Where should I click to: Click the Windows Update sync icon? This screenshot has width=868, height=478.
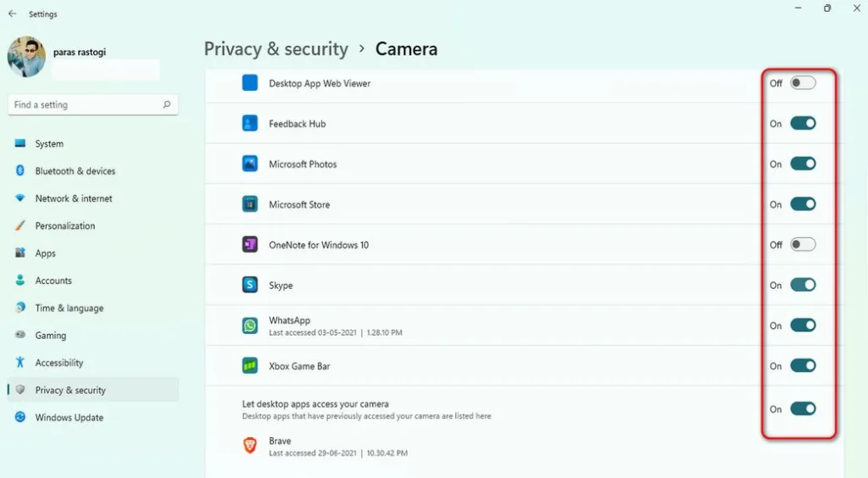(20, 417)
